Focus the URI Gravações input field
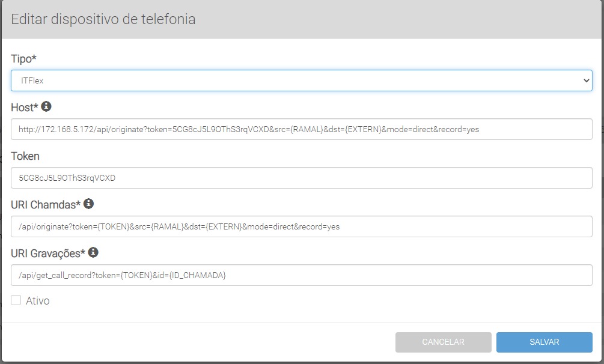The width and height of the screenshot is (604, 364). pyautogui.click(x=302, y=275)
